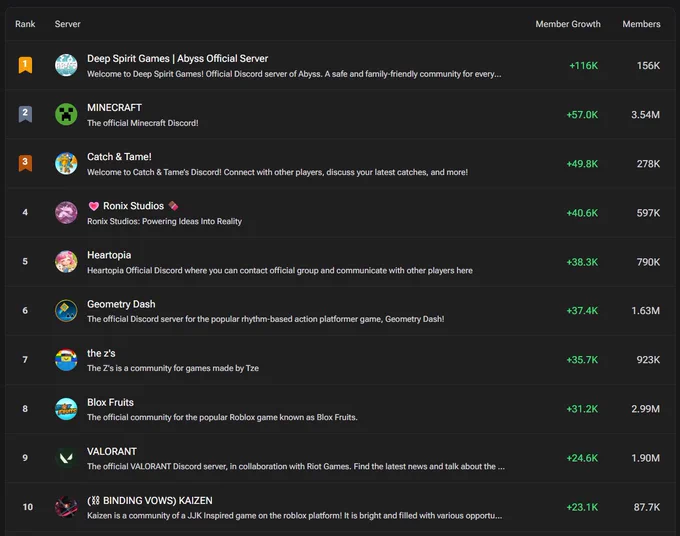Viewport: 680px width, 536px height.
Task: Open Deep Spirit Games server avatar
Action: click(66, 65)
